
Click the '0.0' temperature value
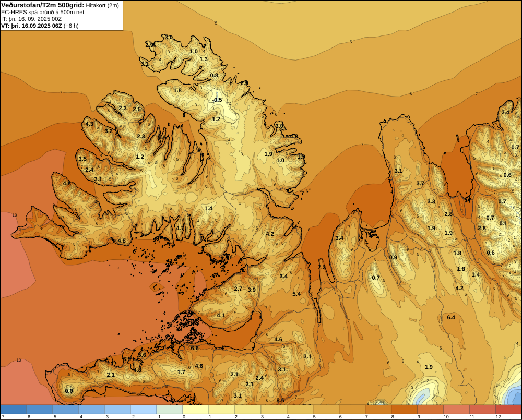[69, 391]
